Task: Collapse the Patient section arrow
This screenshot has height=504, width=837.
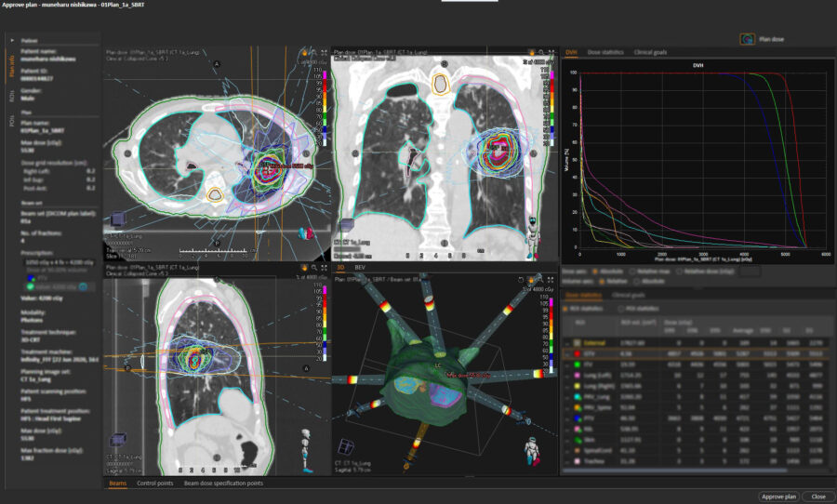Action: [x=11, y=41]
